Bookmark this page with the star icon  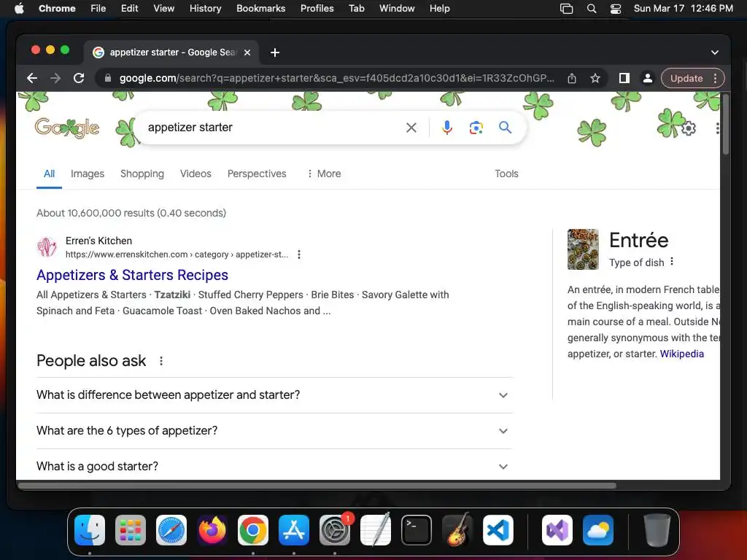595,78
